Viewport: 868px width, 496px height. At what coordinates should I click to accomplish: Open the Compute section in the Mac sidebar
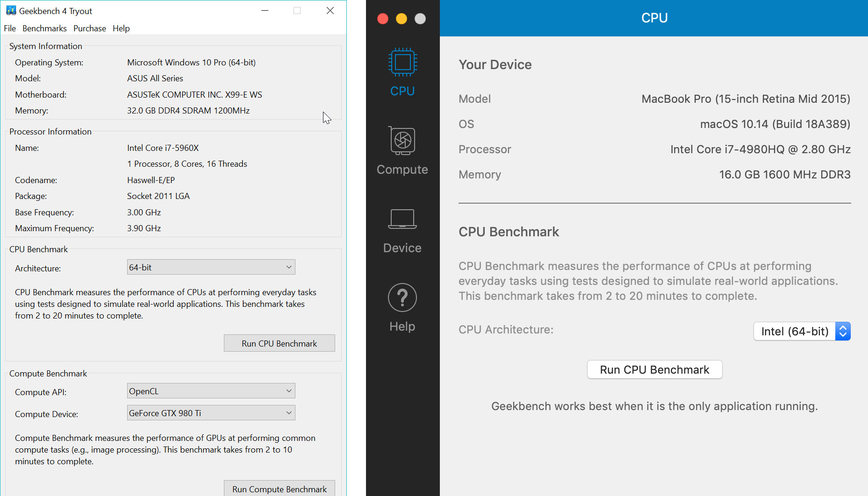coord(402,150)
